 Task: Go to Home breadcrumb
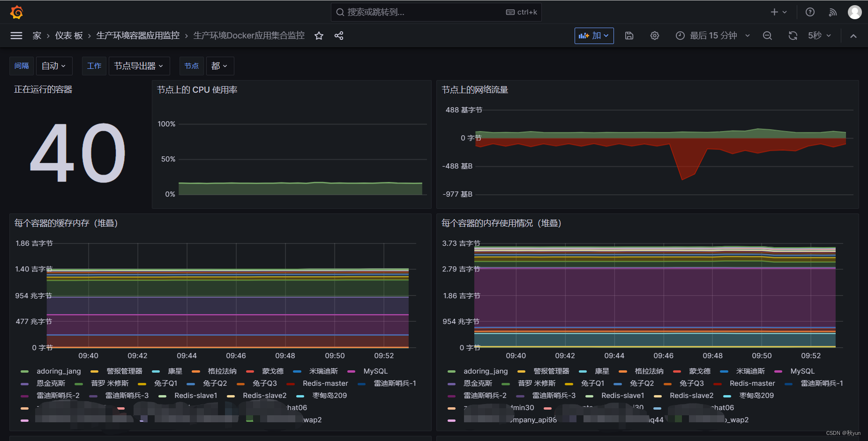point(37,36)
